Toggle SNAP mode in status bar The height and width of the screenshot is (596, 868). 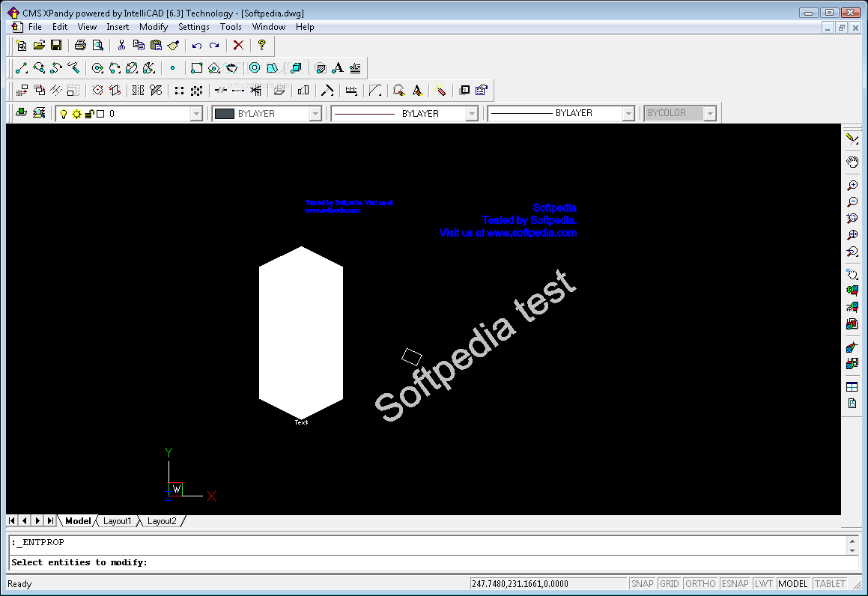coord(642,583)
